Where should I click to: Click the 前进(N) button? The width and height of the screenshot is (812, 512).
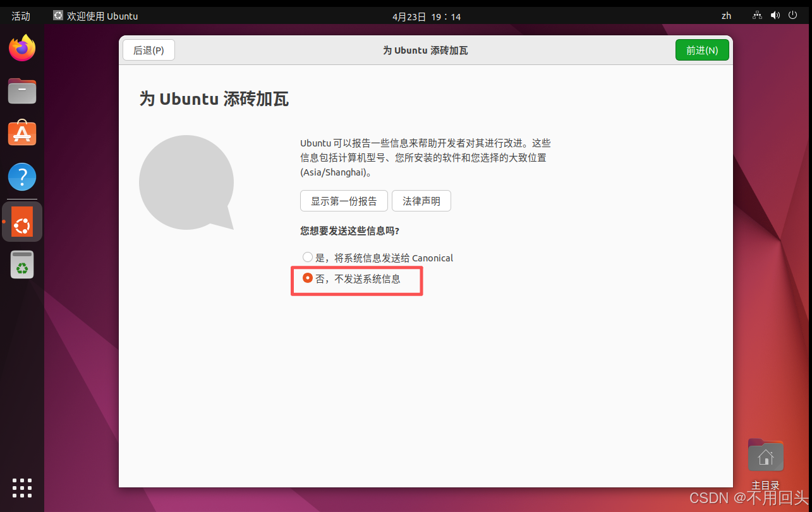tap(702, 51)
